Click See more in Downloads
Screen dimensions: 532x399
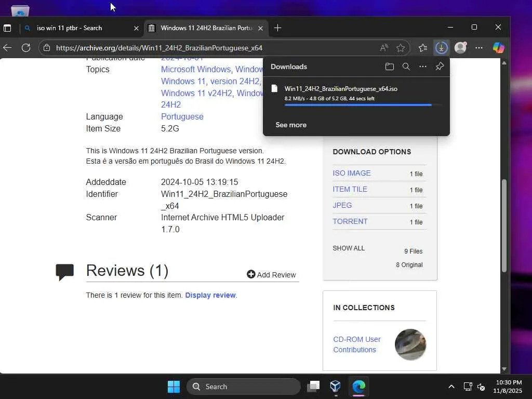(291, 125)
